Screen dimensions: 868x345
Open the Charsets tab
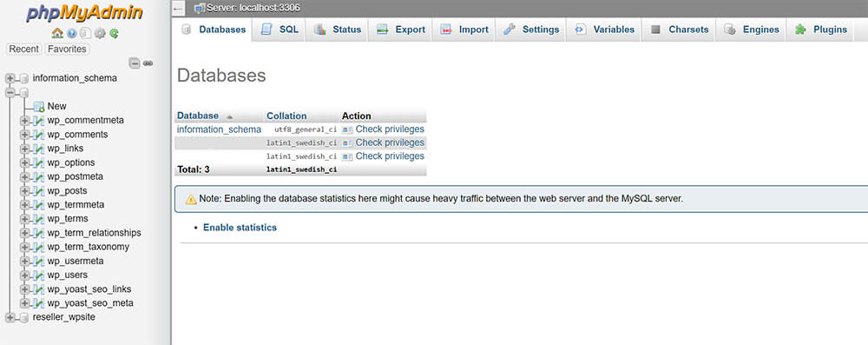pos(679,30)
